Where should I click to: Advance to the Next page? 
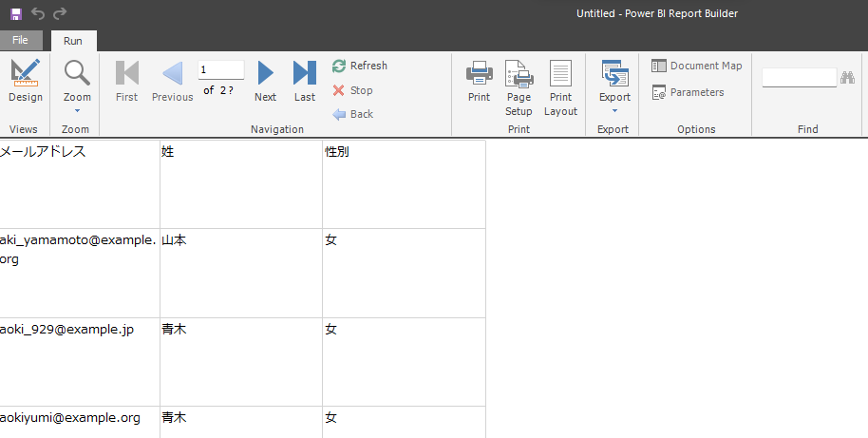tap(266, 81)
